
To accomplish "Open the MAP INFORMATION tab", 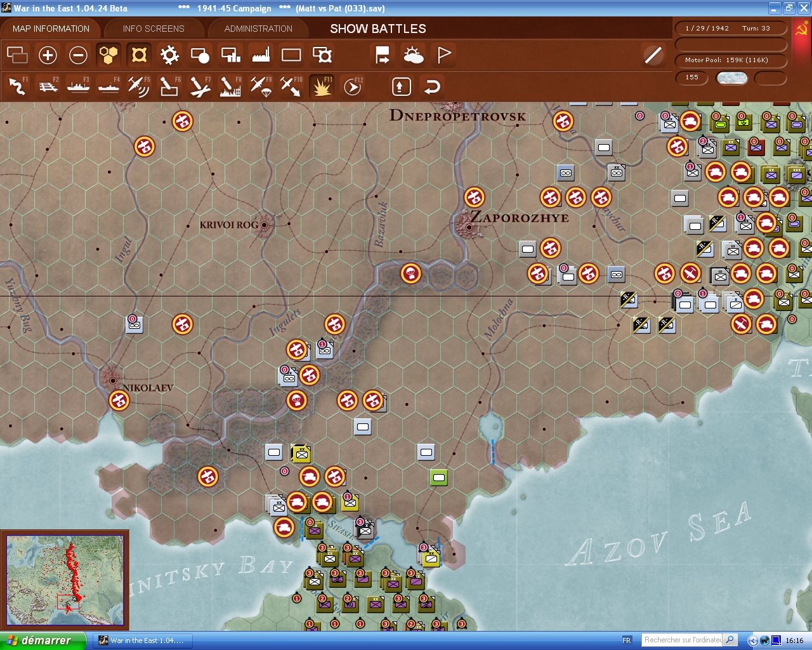I will [x=51, y=29].
